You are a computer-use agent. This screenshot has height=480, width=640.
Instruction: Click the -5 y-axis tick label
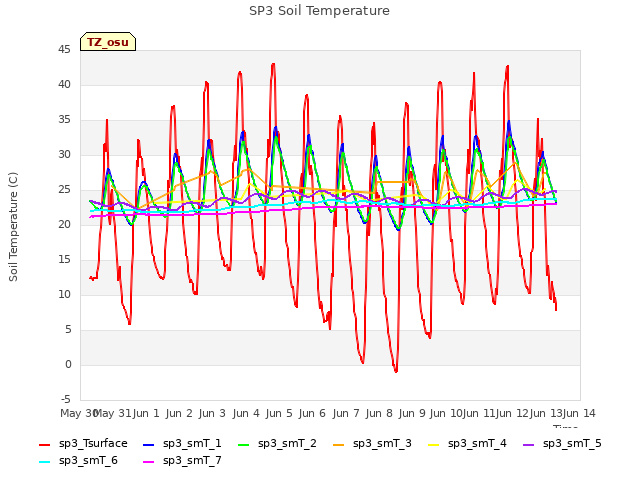click(x=66, y=400)
